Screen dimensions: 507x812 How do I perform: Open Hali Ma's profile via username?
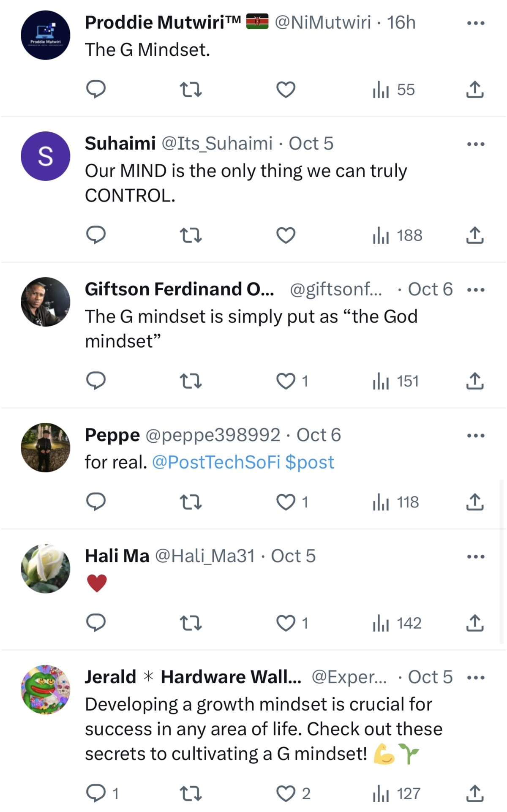click(x=204, y=556)
